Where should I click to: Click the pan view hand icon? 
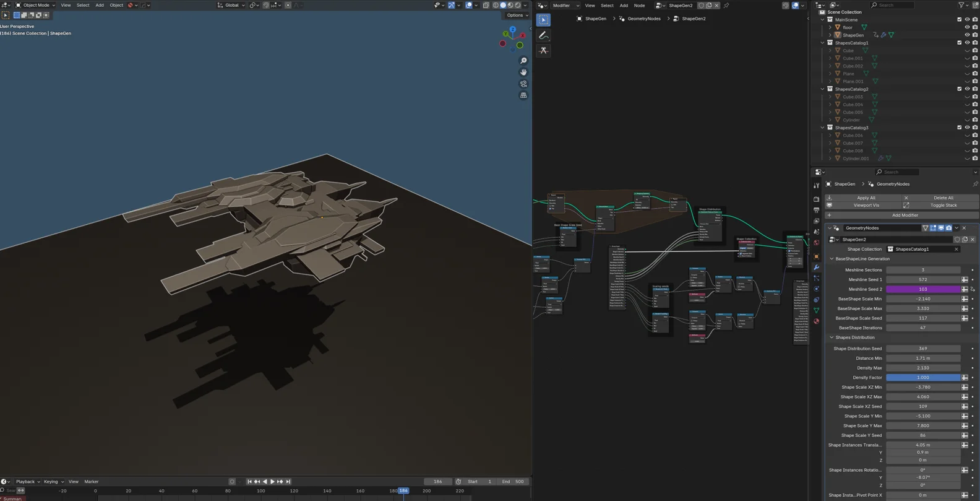pos(523,72)
